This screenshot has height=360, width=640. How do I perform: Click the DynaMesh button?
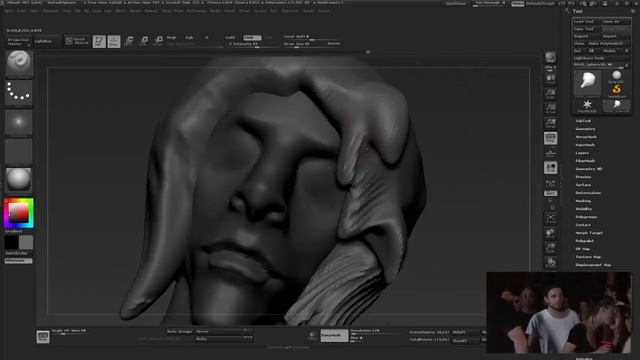[334, 336]
